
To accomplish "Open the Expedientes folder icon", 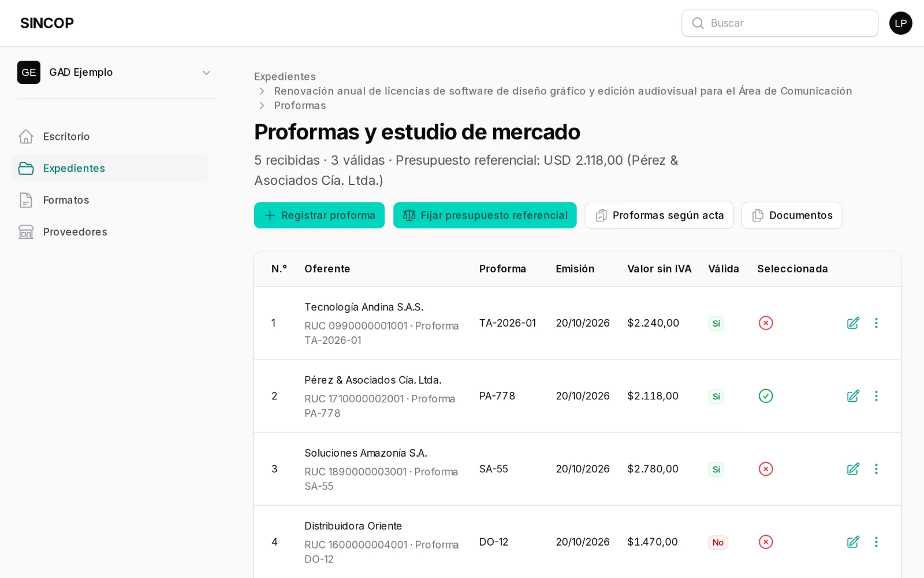I will point(26,168).
